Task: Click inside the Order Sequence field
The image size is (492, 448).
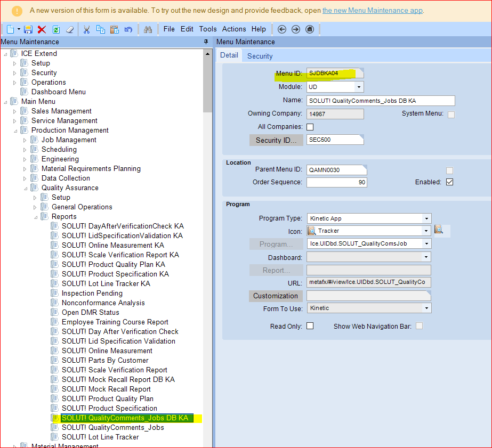Action: pyautogui.click(x=336, y=182)
